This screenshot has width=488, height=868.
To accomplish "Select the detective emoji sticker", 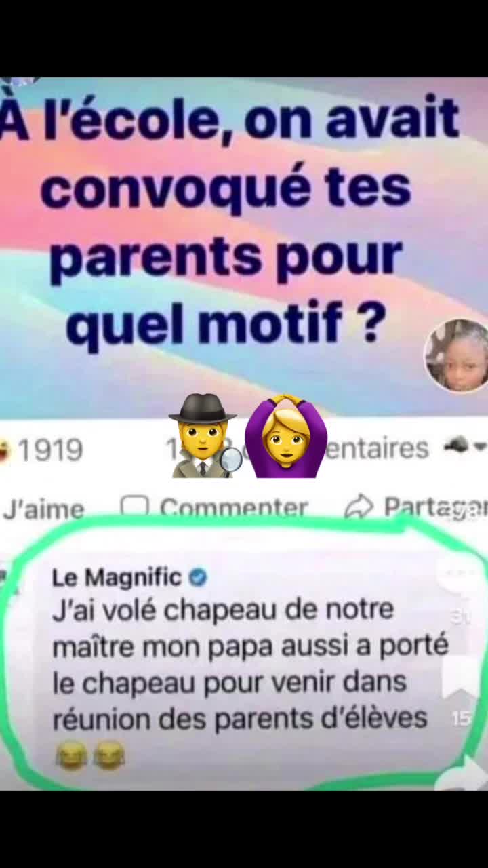I will [203, 436].
